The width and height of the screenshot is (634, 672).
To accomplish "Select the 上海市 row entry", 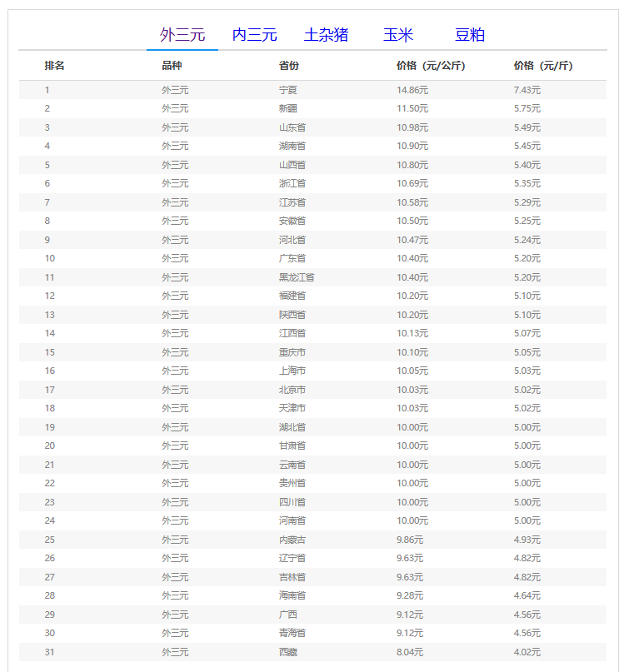I will click(292, 371).
